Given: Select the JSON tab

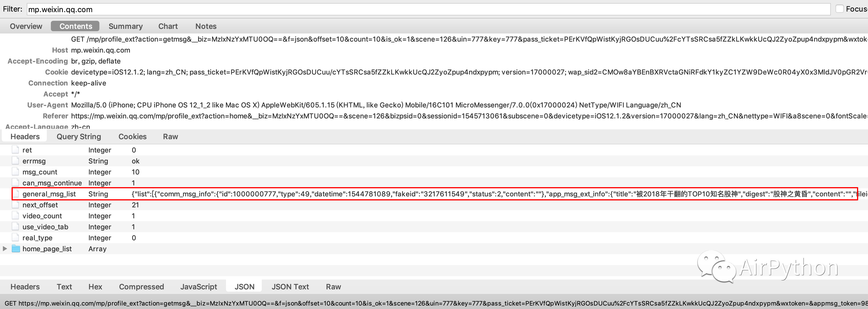Looking at the screenshot, I should click(244, 287).
